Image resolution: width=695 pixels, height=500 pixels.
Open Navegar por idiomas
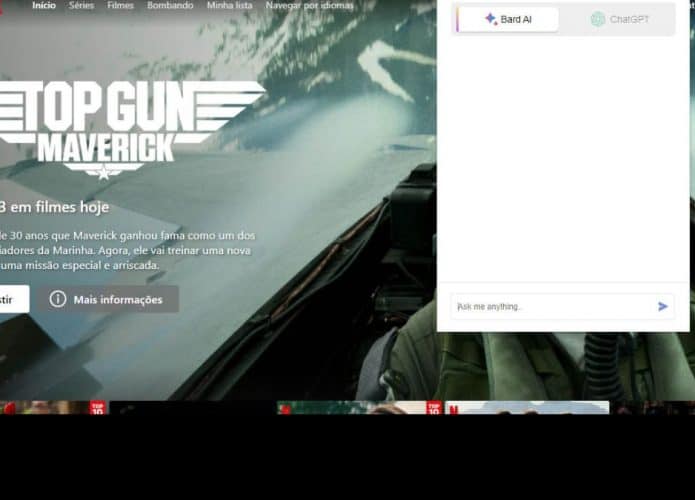[309, 5]
